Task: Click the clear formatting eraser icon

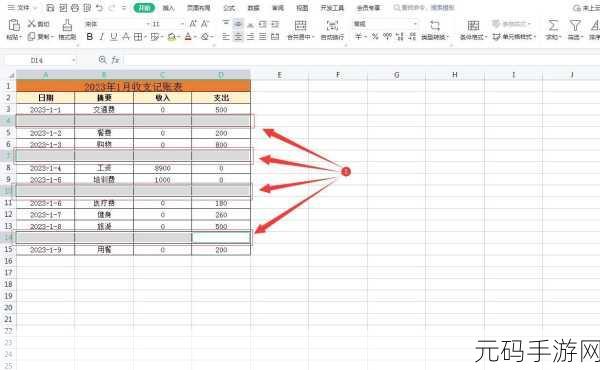Action: tap(205, 37)
